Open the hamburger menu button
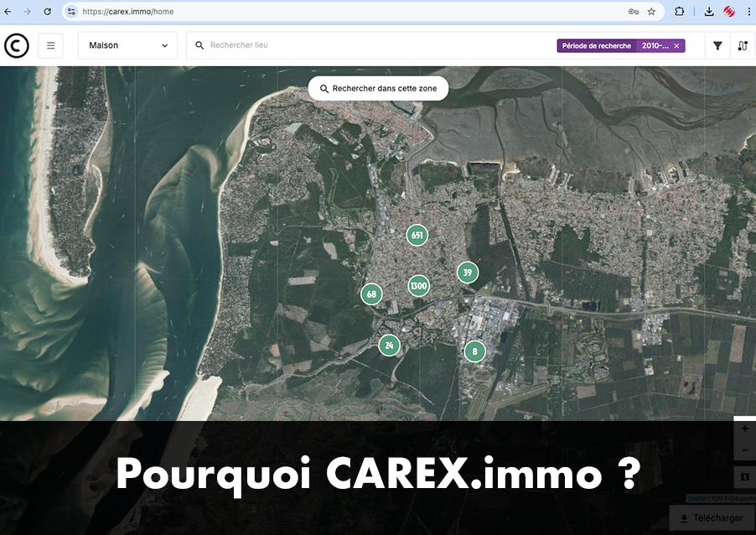 click(50, 46)
